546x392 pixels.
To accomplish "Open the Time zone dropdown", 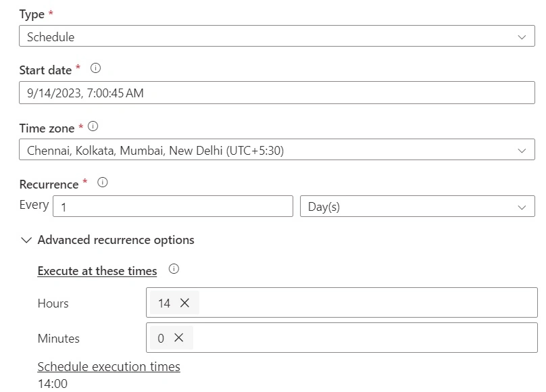I will (277, 149).
